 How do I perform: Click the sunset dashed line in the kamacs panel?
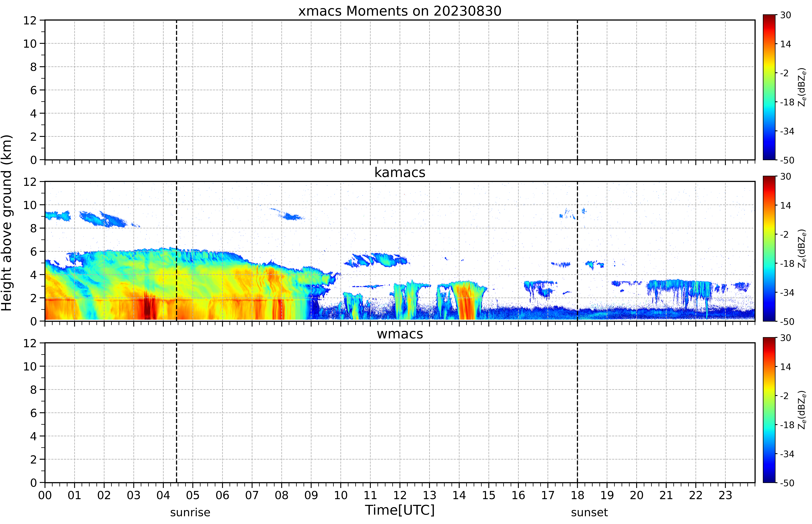[x=577, y=251]
